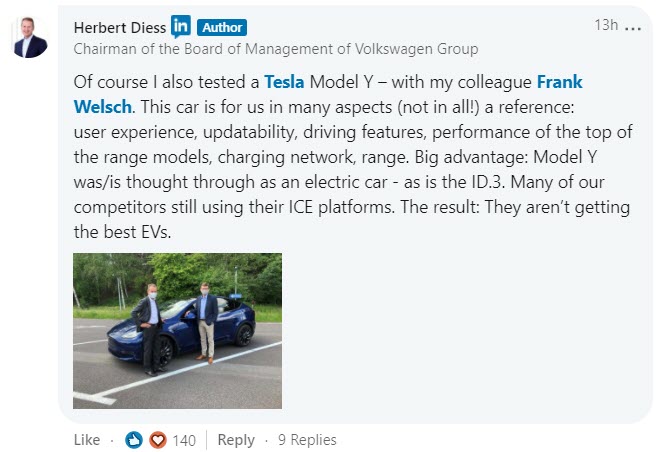Click the man in khaki trousers in photo
Screen dimensions: 656x452
pyautogui.click(x=205, y=323)
